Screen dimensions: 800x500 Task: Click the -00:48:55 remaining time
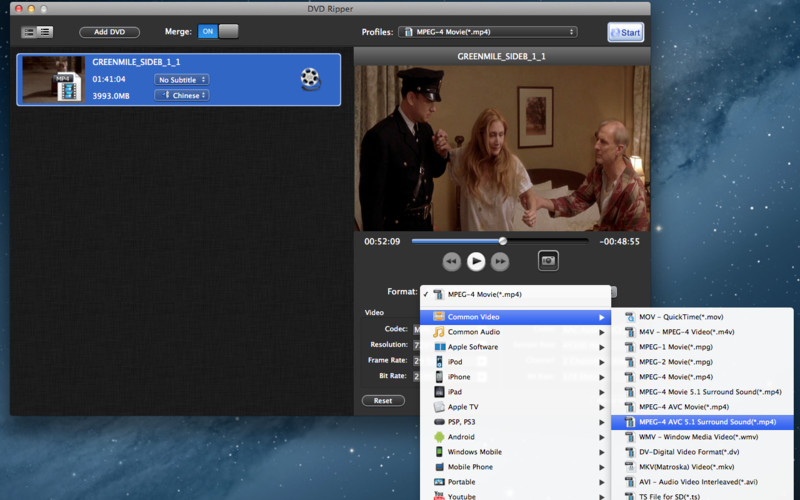click(619, 241)
